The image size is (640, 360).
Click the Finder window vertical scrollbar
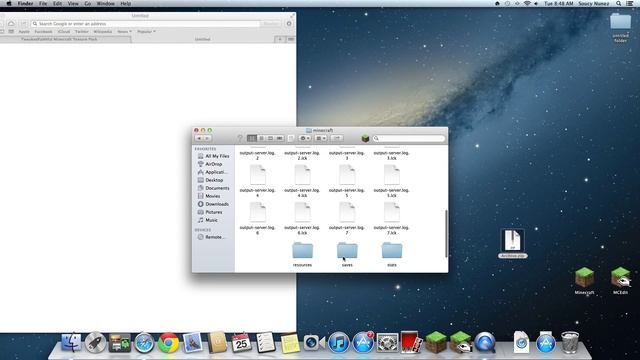click(446, 233)
